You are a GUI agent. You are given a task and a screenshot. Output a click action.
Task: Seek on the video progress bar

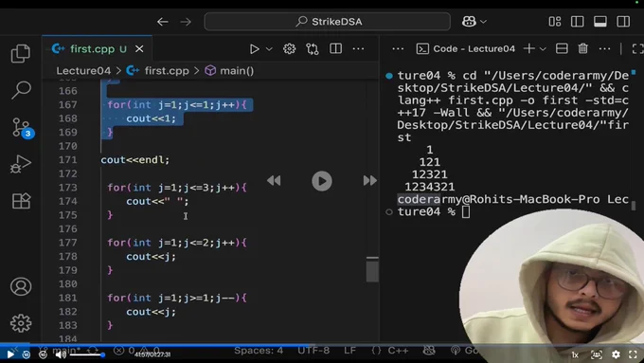[x=322, y=344]
